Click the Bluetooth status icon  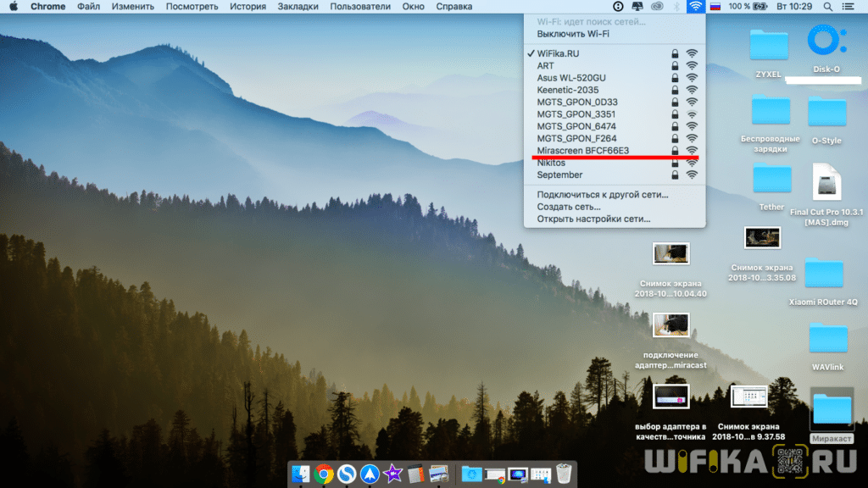click(676, 7)
